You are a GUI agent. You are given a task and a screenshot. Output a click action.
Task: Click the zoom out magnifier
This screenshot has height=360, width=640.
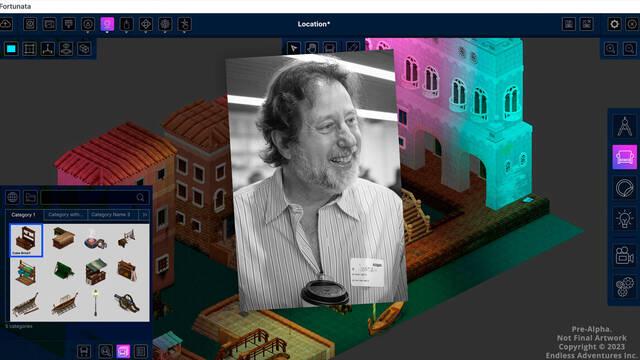[629, 49]
